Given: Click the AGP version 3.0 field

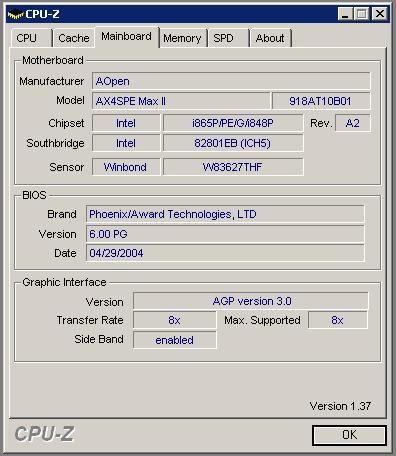Looking at the screenshot, I should (x=251, y=301).
